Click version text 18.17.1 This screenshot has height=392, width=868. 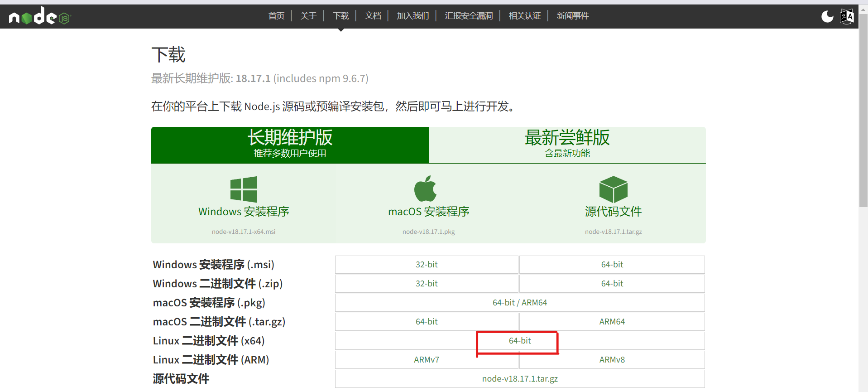coord(253,78)
